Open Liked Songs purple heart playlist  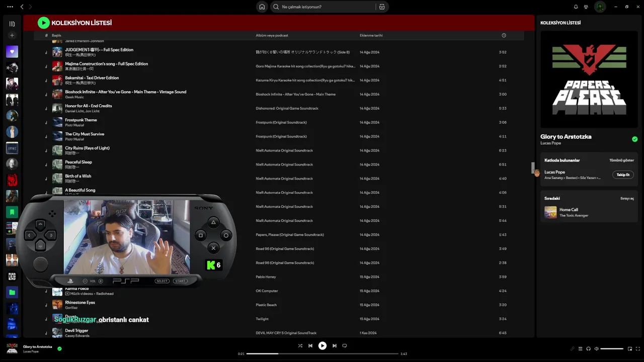coord(12,51)
